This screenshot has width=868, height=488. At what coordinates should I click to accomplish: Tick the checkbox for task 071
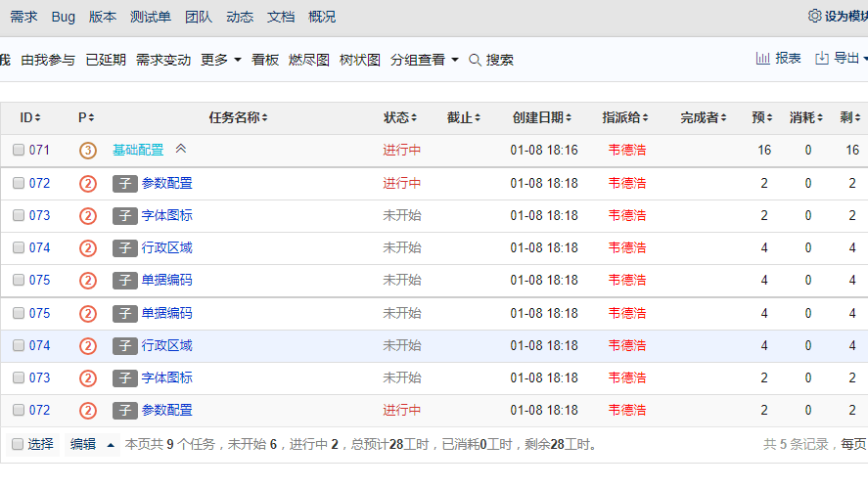pyautogui.click(x=19, y=151)
